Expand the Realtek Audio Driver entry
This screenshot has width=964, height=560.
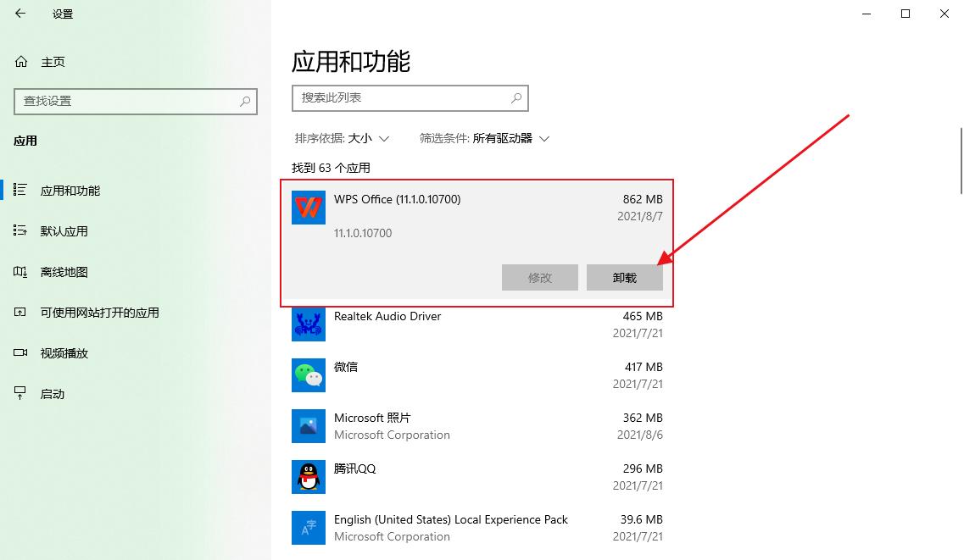point(475,324)
